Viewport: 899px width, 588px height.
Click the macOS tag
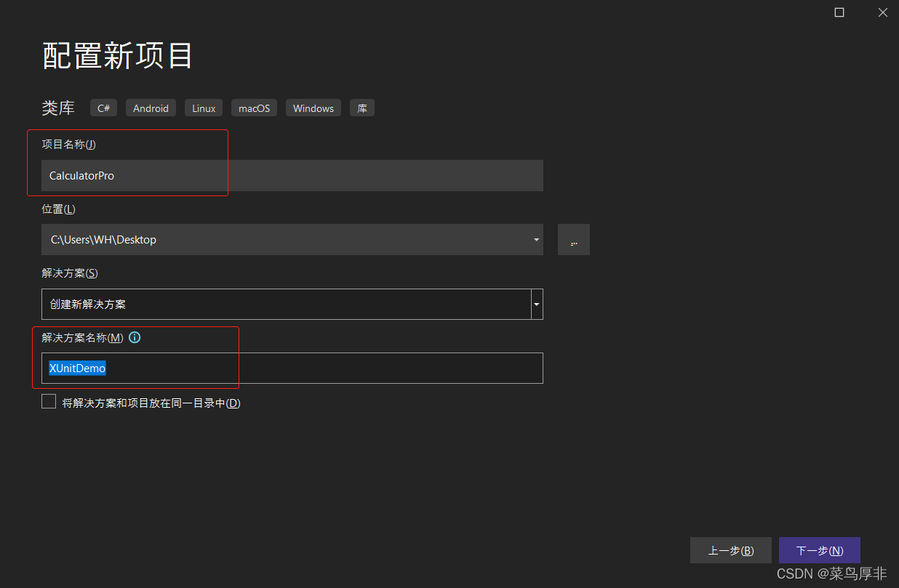255,108
